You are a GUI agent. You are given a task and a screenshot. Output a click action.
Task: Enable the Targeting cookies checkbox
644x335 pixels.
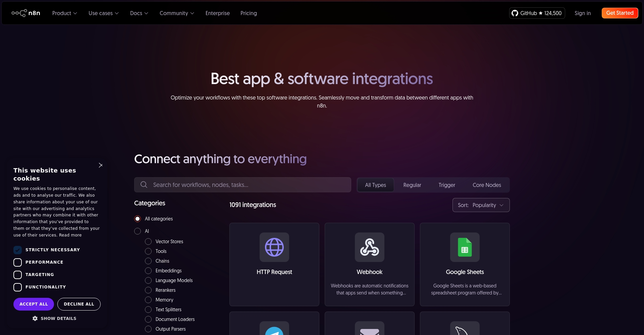pyautogui.click(x=17, y=275)
